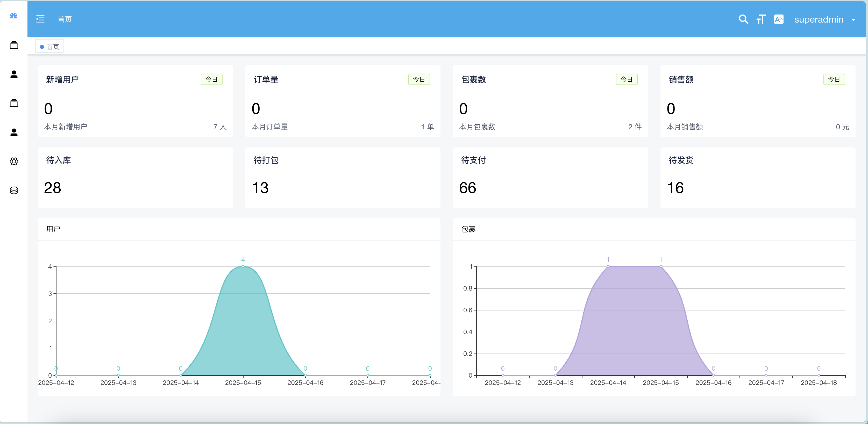Click the language translation icon
Screen dimensions: 868x424
pyautogui.click(x=779, y=19)
